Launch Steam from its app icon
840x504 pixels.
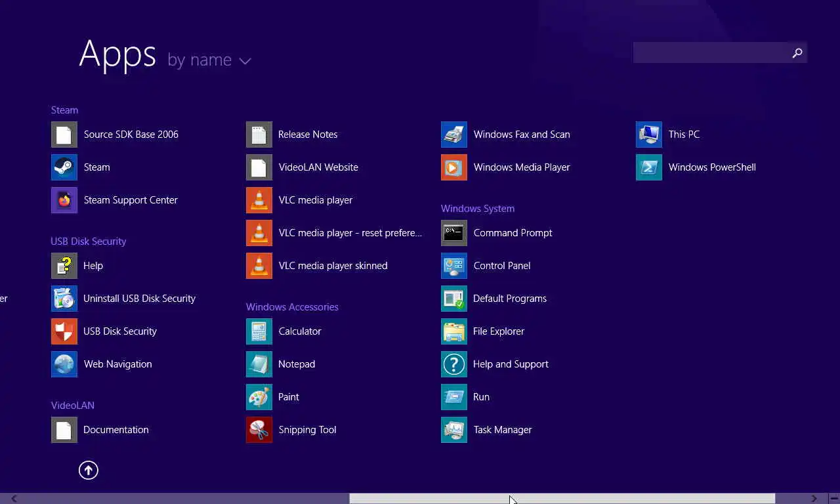[x=64, y=167]
